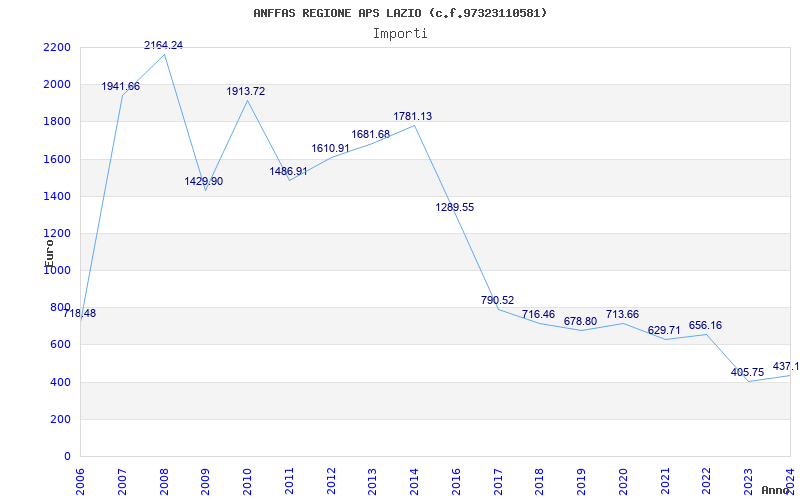The width and height of the screenshot is (800, 500).
Task: Click the y-axis value 0
Action: point(67,457)
